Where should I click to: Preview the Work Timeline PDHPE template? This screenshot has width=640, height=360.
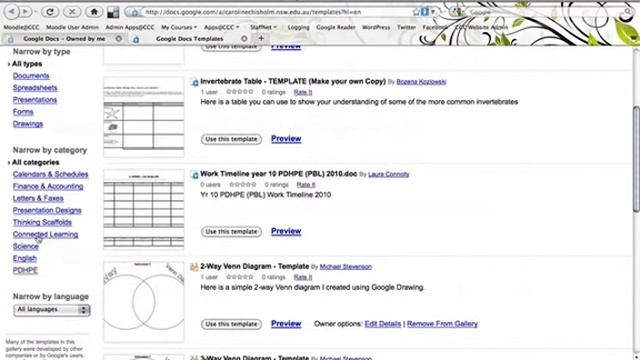click(286, 231)
